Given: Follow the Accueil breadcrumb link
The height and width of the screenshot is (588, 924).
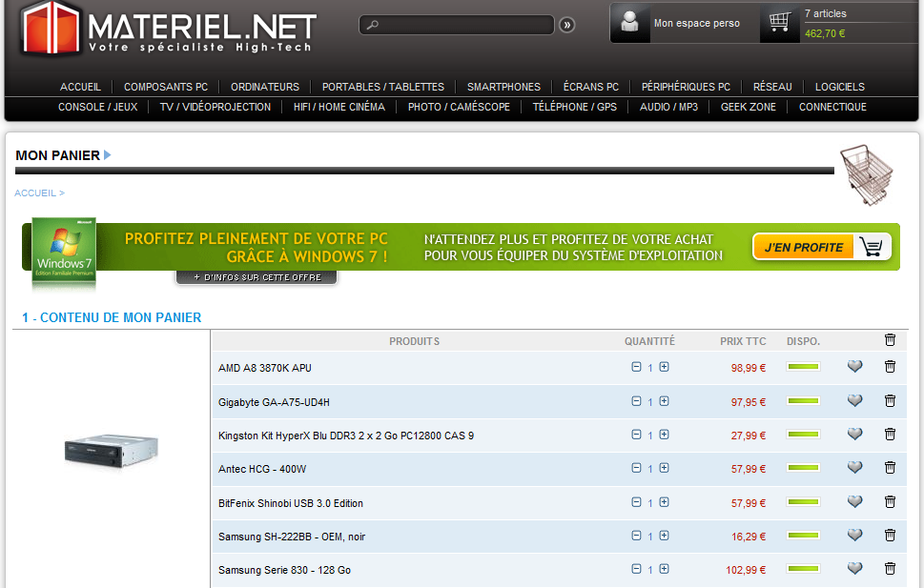Looking at the screenshot, I should click(35, 193).
